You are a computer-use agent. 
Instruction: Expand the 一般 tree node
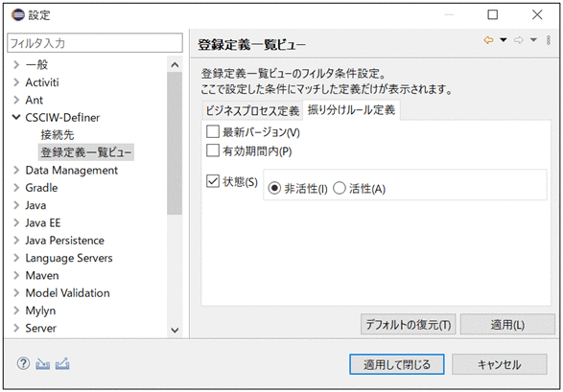(16, 64)
